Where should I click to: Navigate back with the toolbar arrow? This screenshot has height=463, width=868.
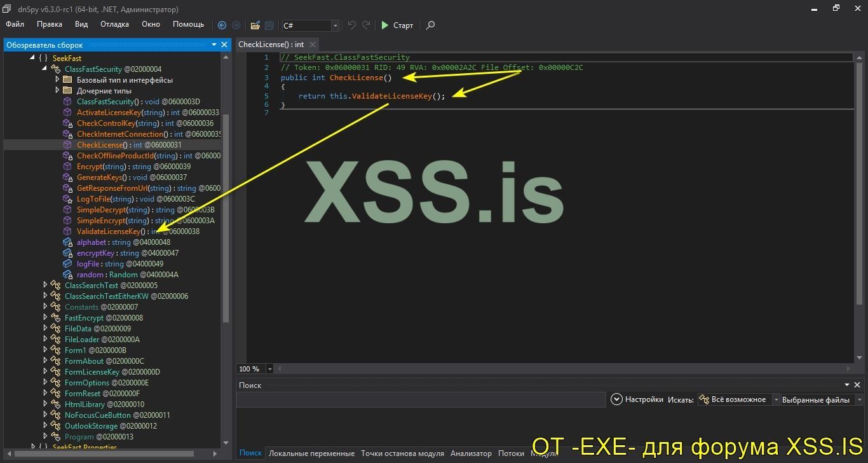pyautogui.click(x=222, y=25)
